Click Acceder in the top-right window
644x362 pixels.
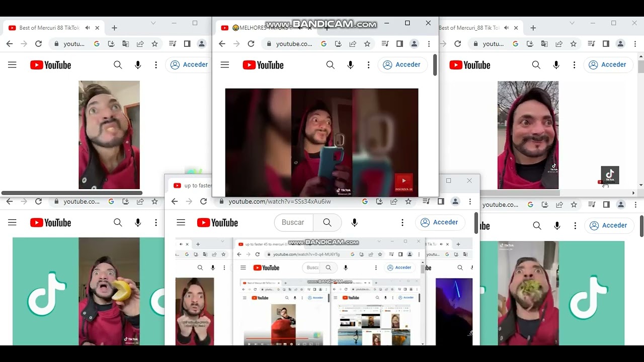[608, 65]
